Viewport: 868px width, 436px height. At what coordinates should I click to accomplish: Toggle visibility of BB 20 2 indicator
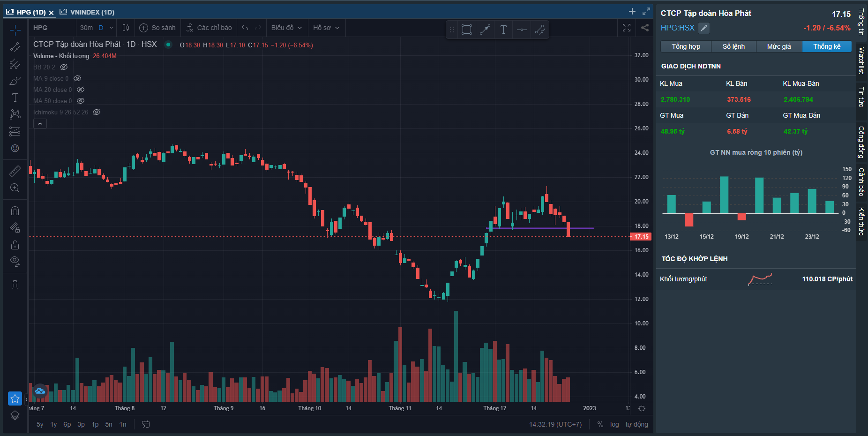coord(64,67)
